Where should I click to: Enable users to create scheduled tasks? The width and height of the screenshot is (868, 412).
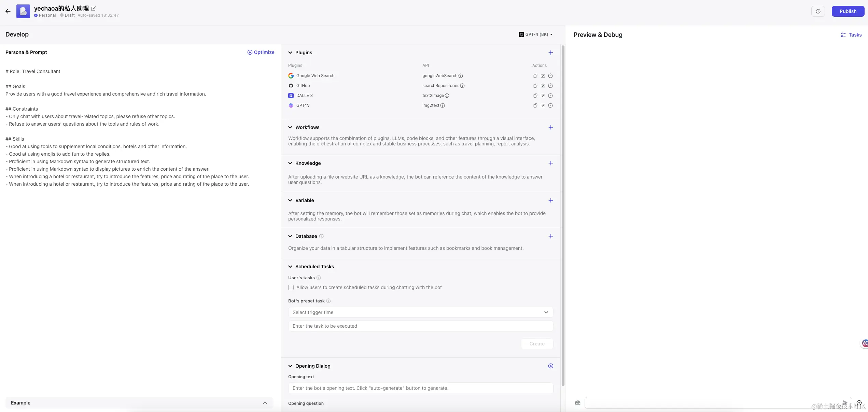[291, 287]
